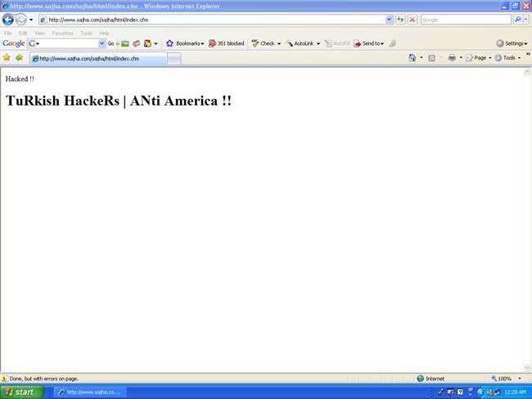Click the Favorites Center star icon
Screen dimensions: 532x399
point(7,58)
